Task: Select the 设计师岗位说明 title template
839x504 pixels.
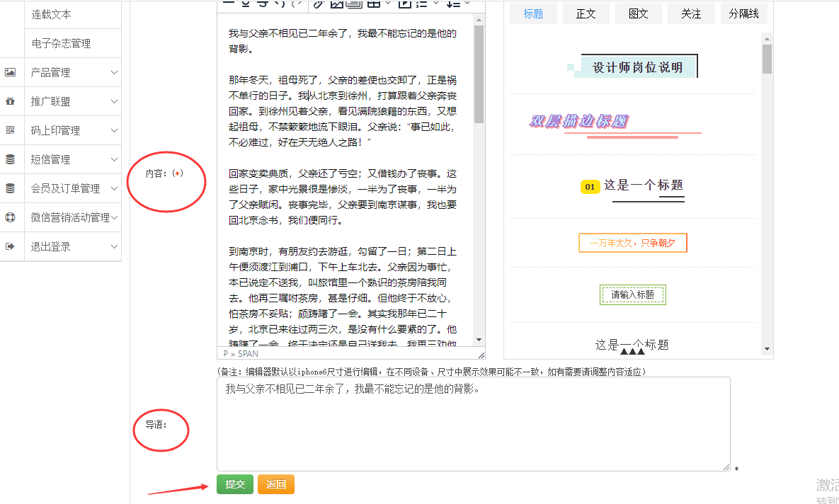Action: pyautogui.click(x=637, y=67)
